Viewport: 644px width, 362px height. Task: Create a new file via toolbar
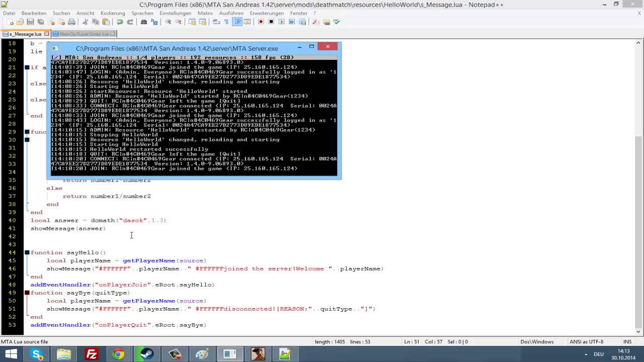point(10,22)
